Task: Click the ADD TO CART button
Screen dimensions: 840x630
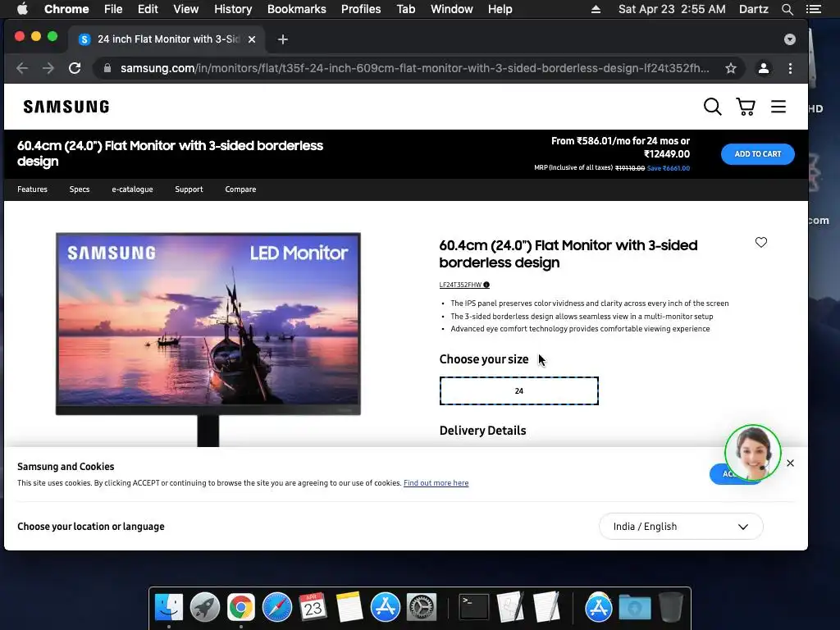Action: coord(757,154)
